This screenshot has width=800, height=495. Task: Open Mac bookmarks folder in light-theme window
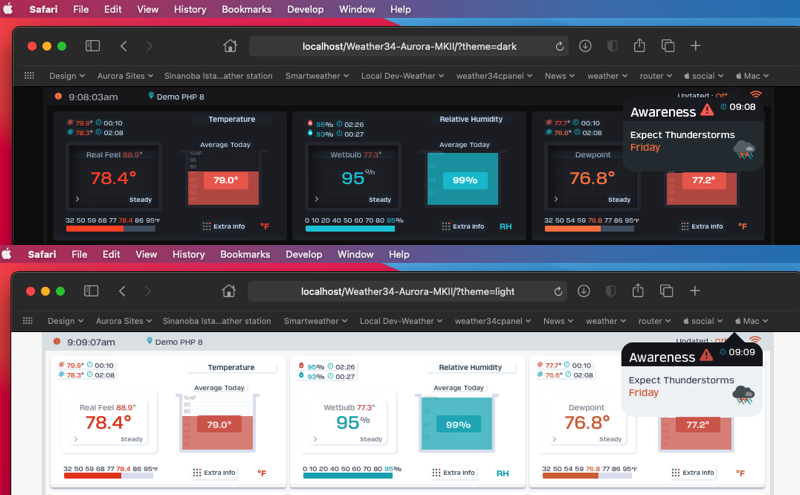[x=752, y=321]
